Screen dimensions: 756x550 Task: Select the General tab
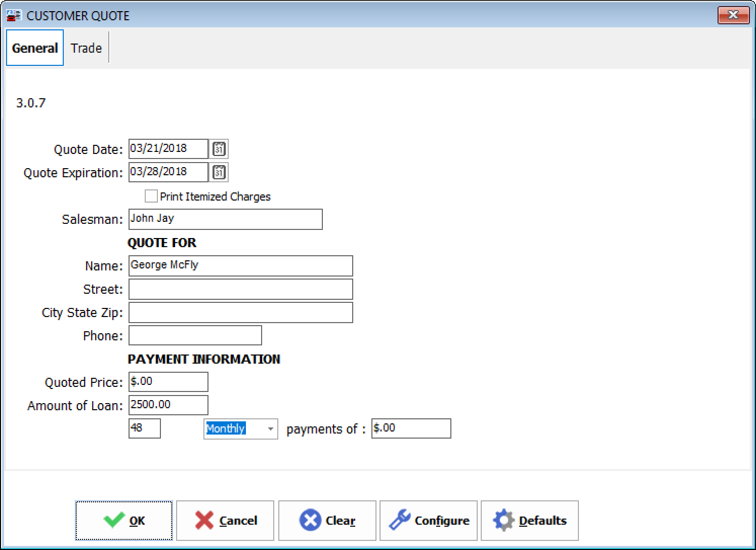pyautogui.click(x=35, y=48)
